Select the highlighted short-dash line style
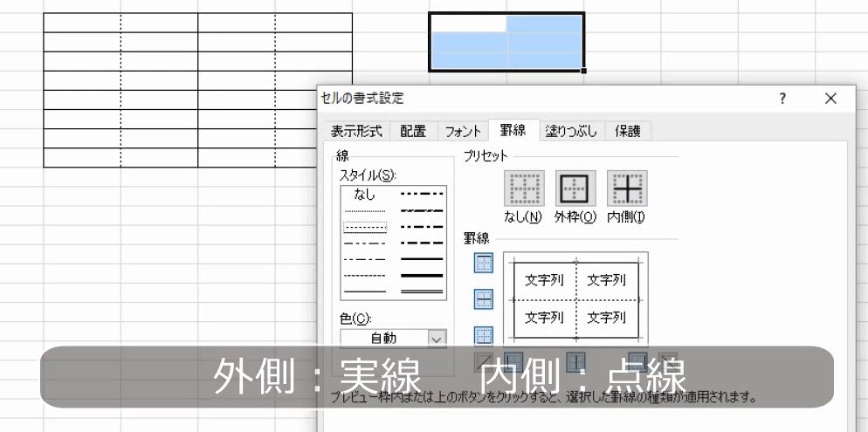 click(365, 227)
